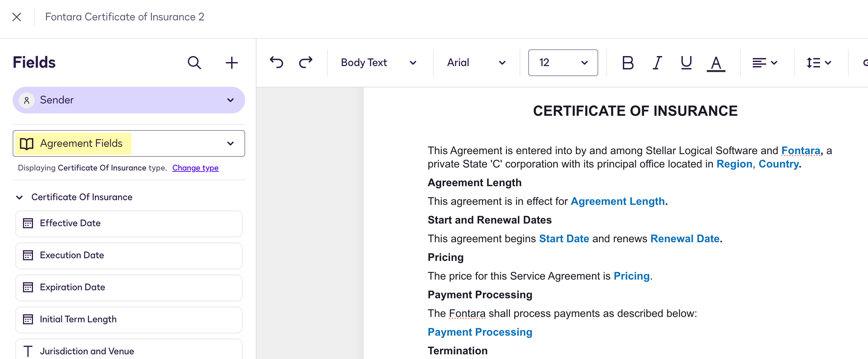Select the Fontara link in the document
This screenshot has height=359, width=868.
[801, 150]
